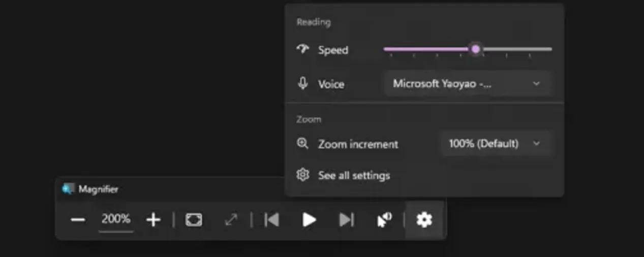Start reading with the Play button

309,220
